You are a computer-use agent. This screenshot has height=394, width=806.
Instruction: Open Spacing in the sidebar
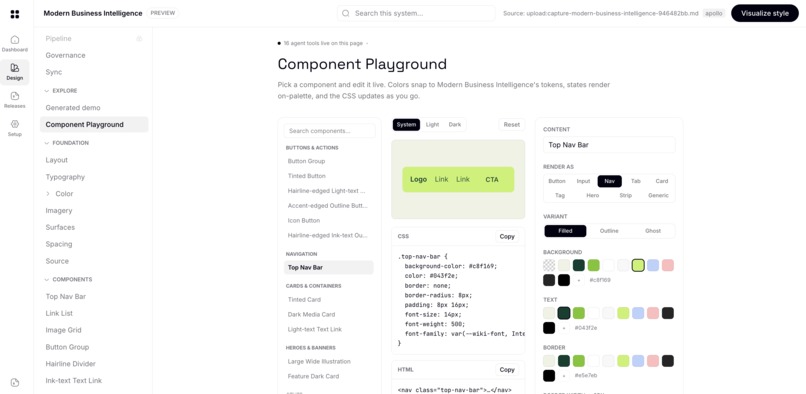59,244
